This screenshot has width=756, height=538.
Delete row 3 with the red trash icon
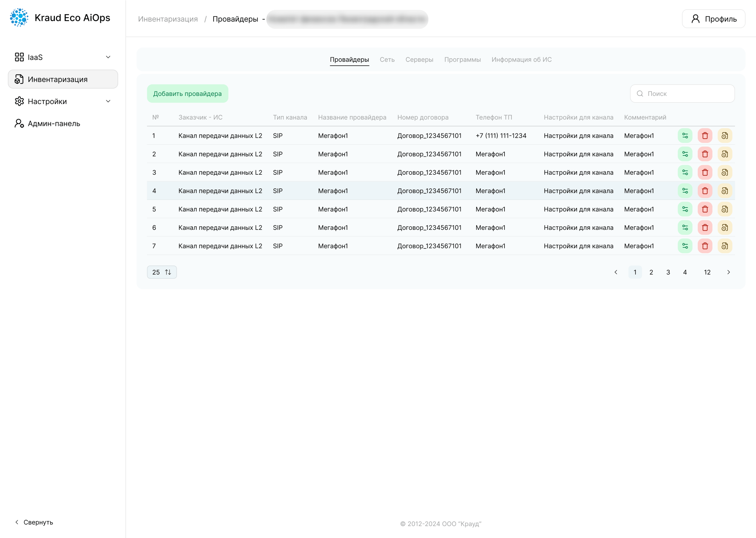click(705, 173)
